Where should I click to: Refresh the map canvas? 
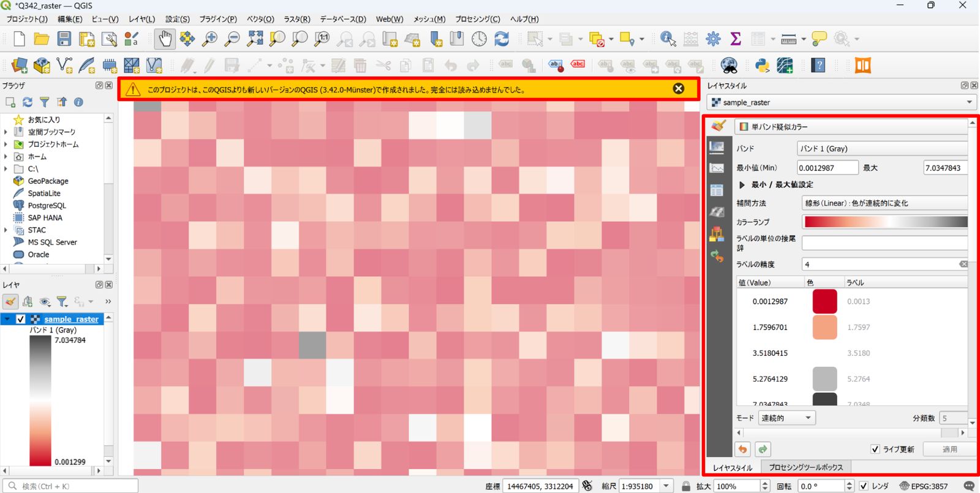(502, 39)
